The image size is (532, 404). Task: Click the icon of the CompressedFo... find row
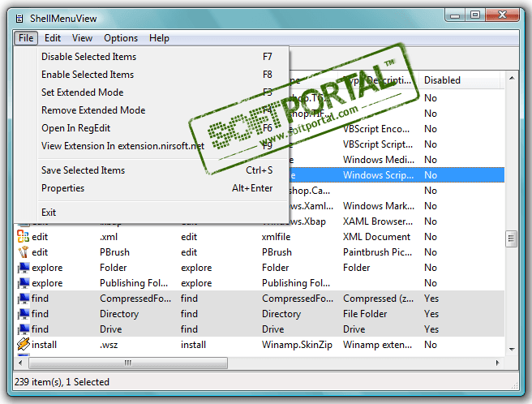(23, 299)
